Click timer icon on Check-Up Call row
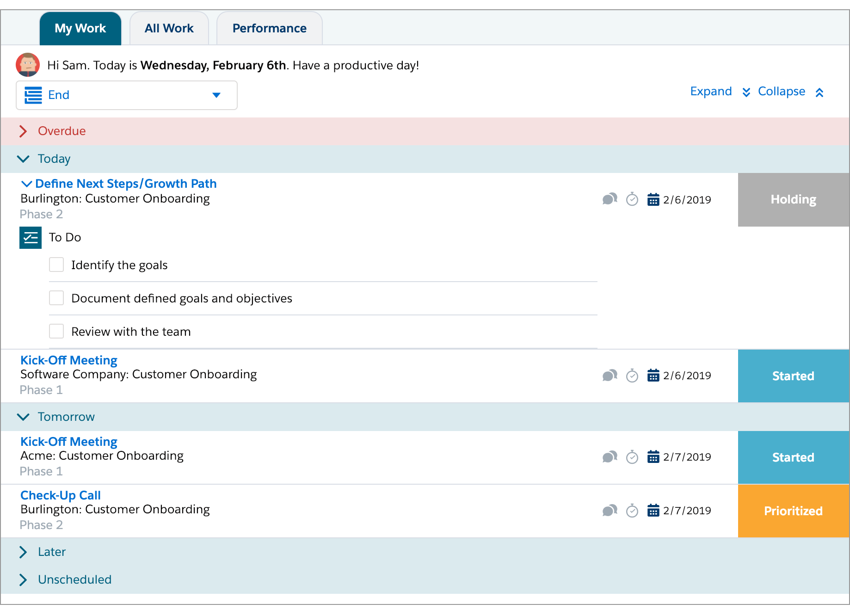This screenshot has height=616, width=850. click(632, 511)
